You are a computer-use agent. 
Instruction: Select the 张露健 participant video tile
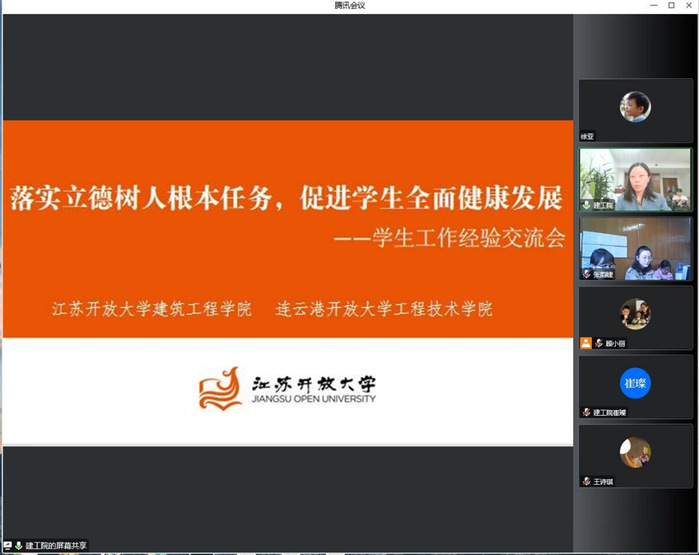pyautogui.click(x=635, y=248)
